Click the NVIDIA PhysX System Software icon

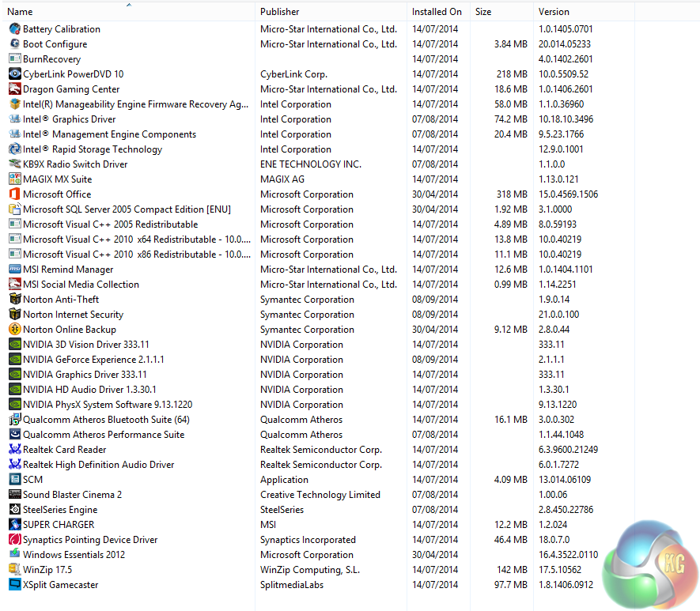pyautogui.click(x=15, y=405)
